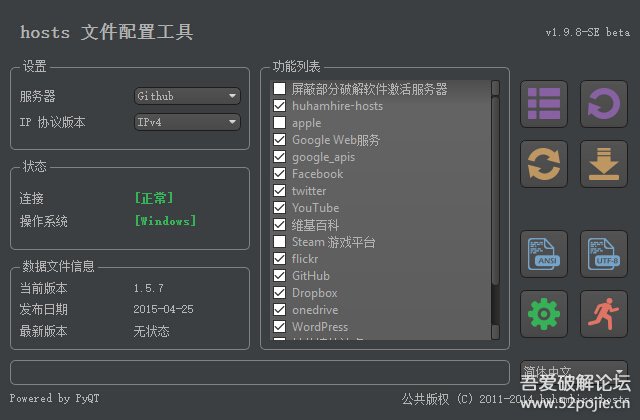Uncheck the YouTube checkbox

tap(280, 208)
